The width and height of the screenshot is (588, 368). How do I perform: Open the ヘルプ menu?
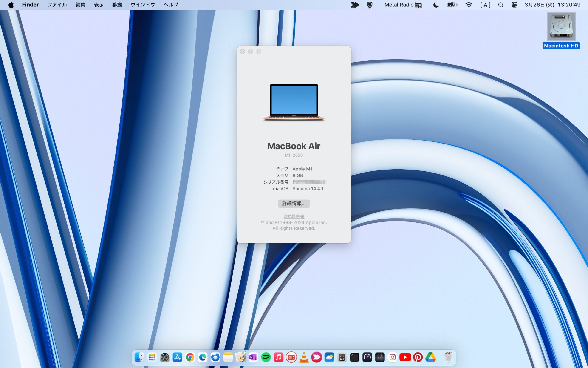coord(171,5)
